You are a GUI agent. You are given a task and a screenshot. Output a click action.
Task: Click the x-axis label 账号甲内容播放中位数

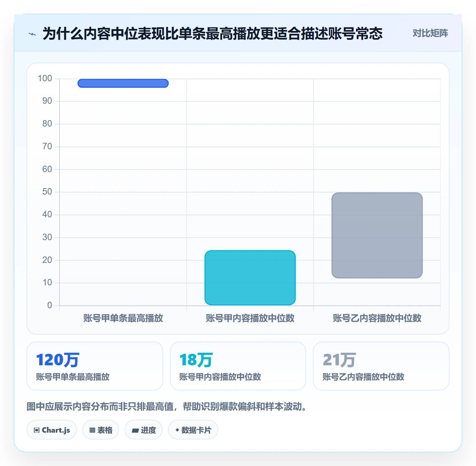tap(250, 318)
